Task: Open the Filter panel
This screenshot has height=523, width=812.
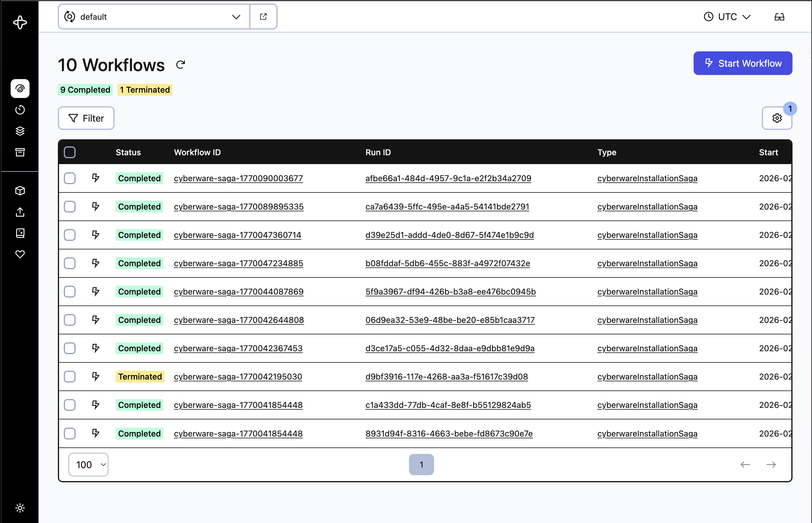Action: click(x=86, y=118)
